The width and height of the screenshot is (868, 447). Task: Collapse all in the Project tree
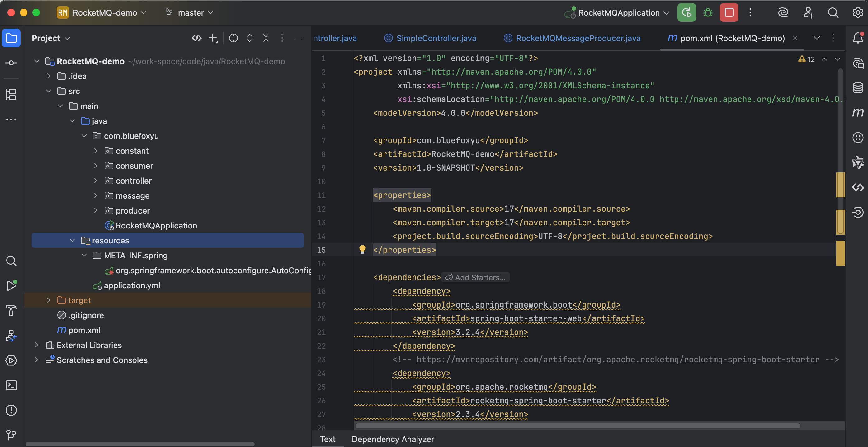coord(266,38)
